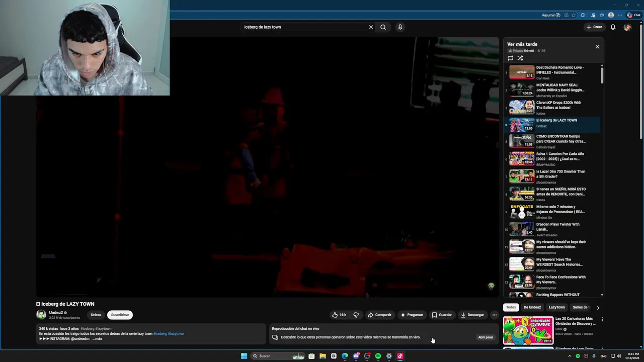Play Beat Bachata Romantic Love playlist item

click(552, 72)
